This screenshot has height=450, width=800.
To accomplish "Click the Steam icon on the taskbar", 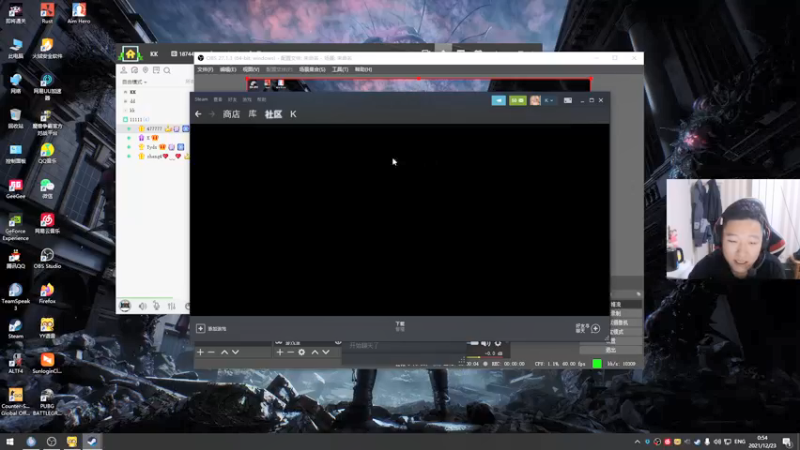I will click(x=92, y=441).
